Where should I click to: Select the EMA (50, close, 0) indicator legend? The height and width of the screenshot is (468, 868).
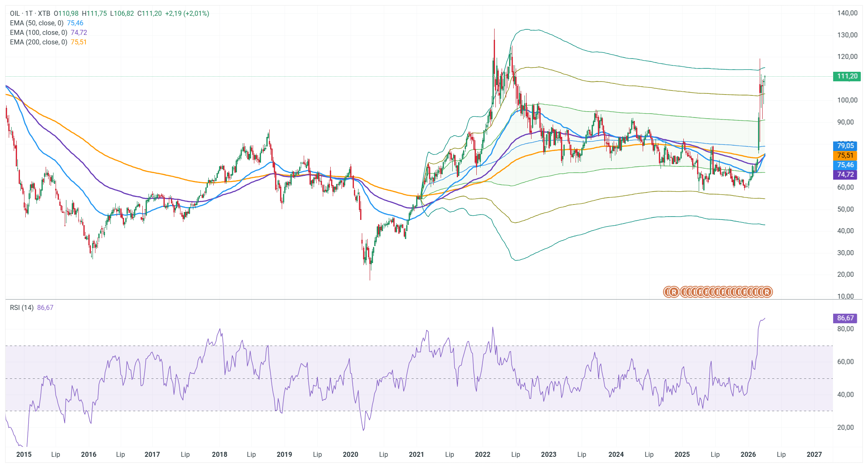[x=37, y=23]
